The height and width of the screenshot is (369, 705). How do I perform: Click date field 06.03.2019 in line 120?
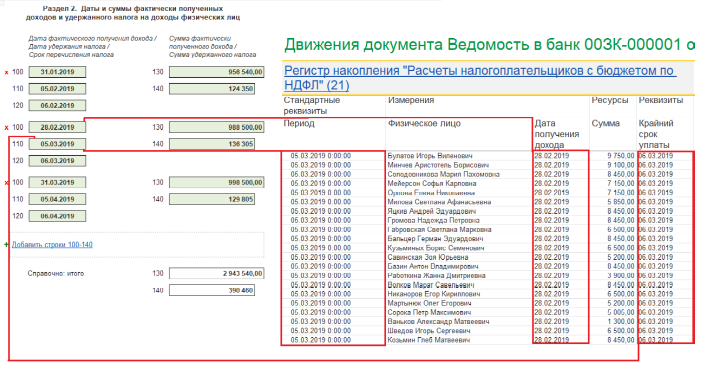[x=57, y=161]
